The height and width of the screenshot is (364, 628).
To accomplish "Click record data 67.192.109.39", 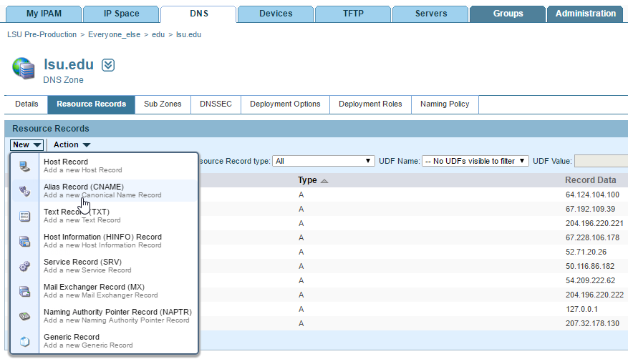I will (x=590, y=210).
